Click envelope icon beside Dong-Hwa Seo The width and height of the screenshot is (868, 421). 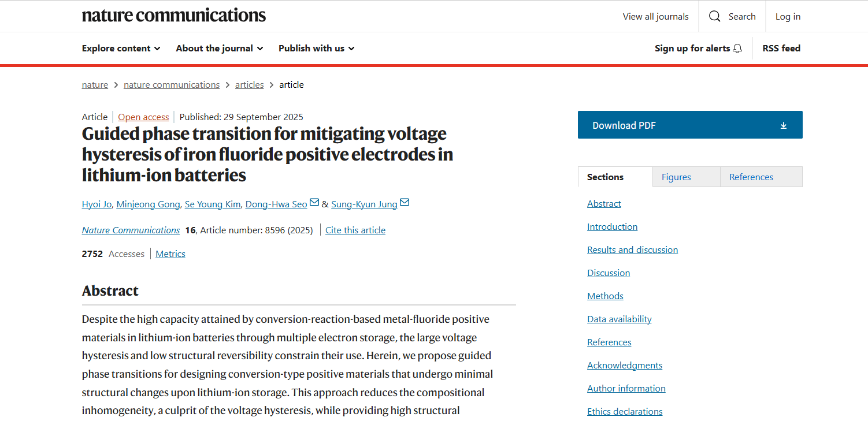pos(314,203)
